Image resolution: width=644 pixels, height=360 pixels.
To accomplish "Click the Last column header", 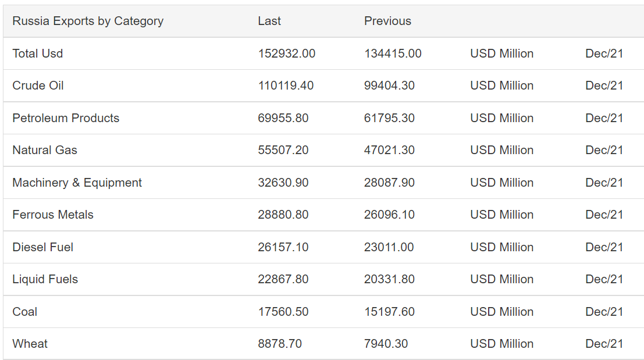I will [x=269, y=21].
